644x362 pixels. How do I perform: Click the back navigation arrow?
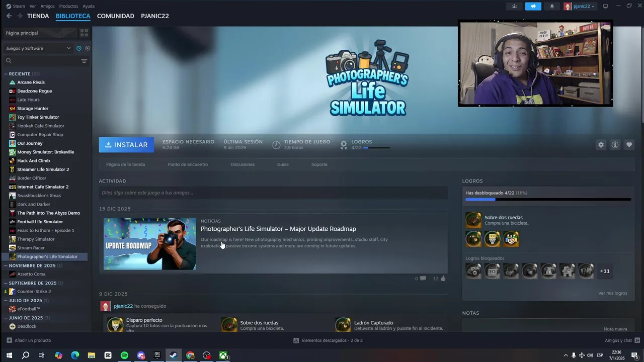pyautogui.click(x=9, y=16)
